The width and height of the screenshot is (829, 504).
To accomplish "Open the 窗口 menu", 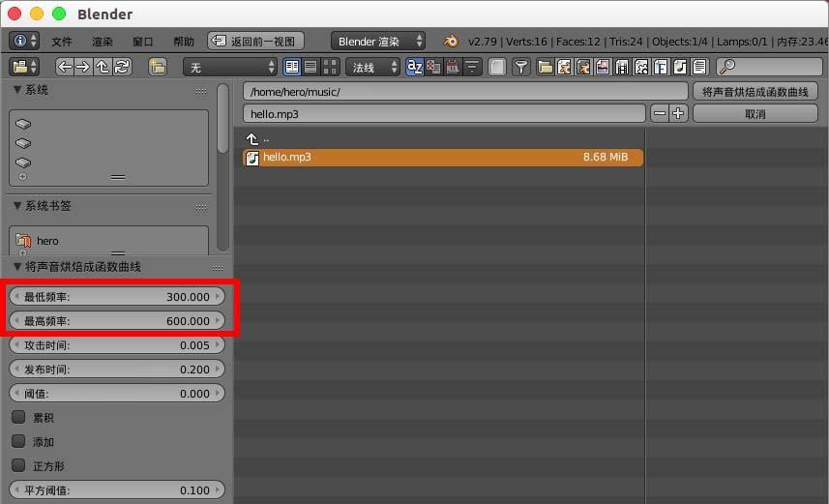I will click(x=143, y=42).
